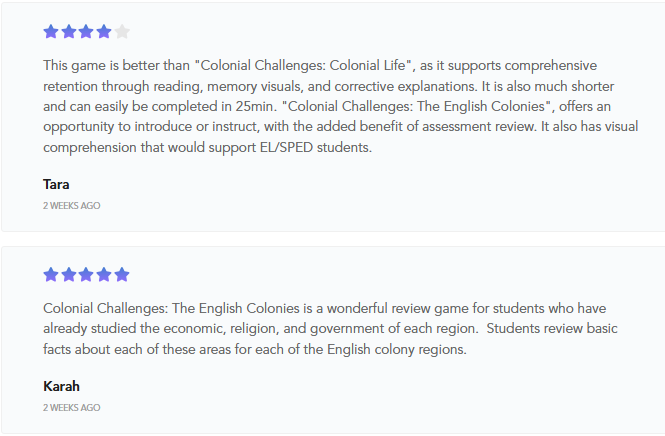Open reviewer Karah's name
665x436 pixels.
[x=61, y=386]
